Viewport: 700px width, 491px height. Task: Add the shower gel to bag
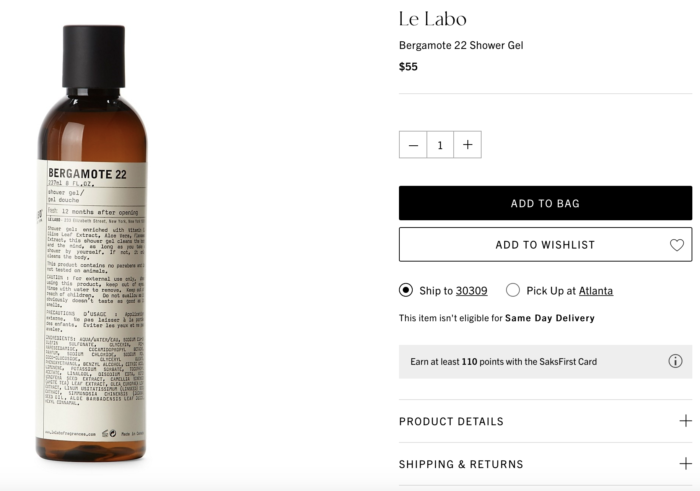point(546,203)
